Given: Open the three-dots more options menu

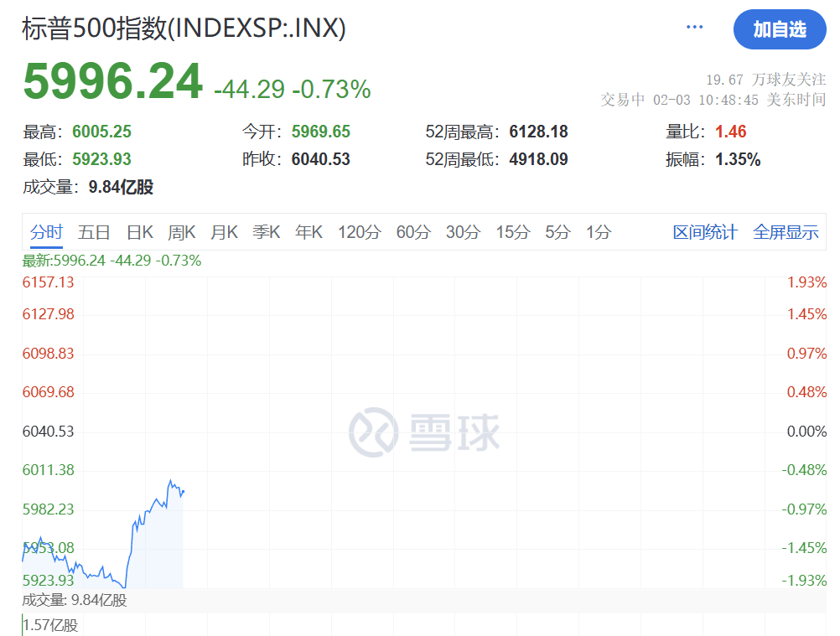Looking at the screenshot, I should click(694, 27).
